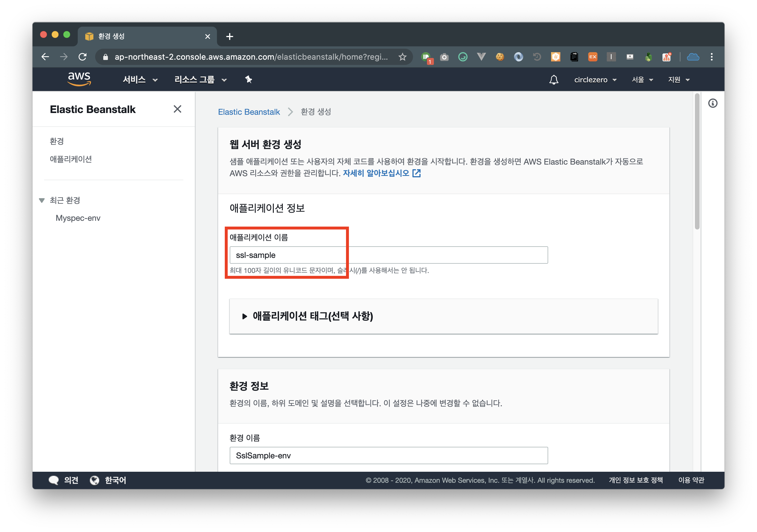
Task: Select 환경 in the sidebar menu
Action: (x=57, y=141)
